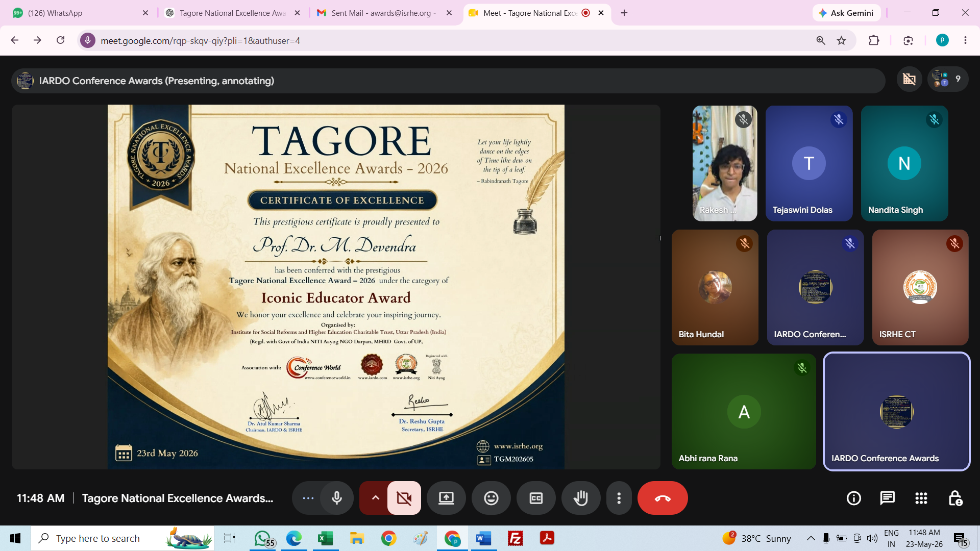Open the emoji reactions button
The image size is (980, 551).
[x=491, y=498]
